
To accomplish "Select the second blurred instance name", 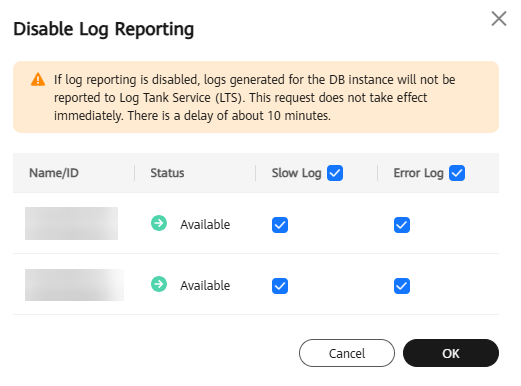I will [x=74, y=285].
